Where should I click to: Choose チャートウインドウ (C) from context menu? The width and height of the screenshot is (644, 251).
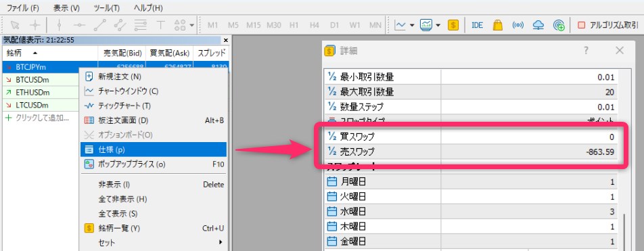point(154,91)
